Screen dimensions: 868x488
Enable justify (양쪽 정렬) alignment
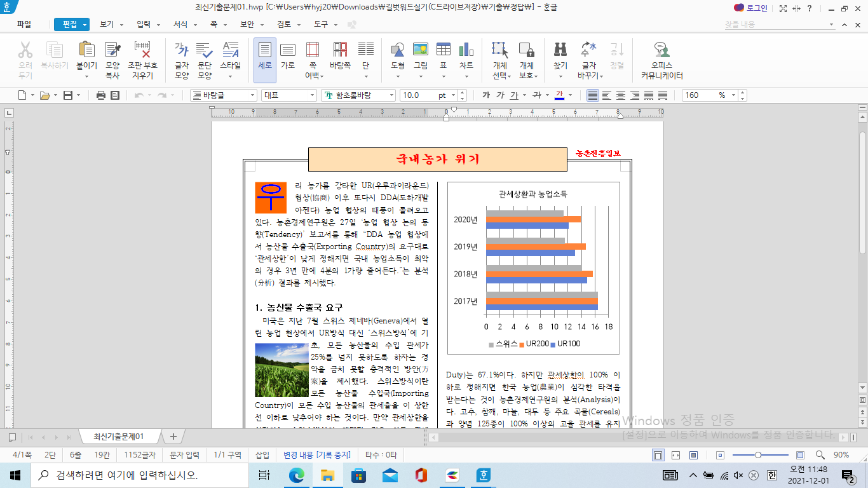(592, 95)
